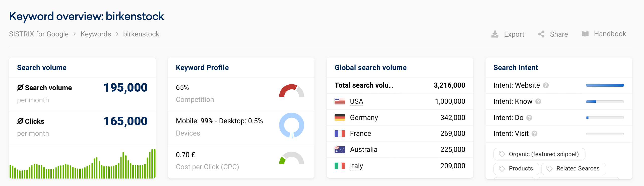Open the Germany country link
The height and width of the screenshot is (186, 644).
(x=364, y=117)
